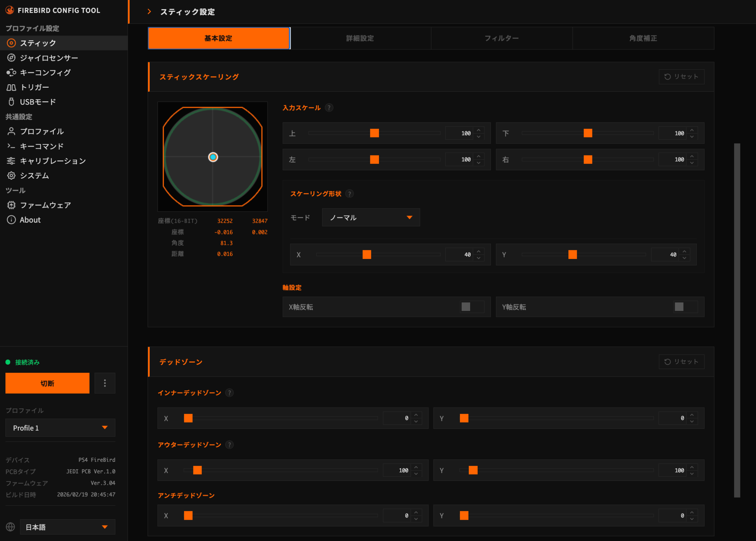This screenshot has height=541, width=756.
Task: Open the モード dropdown showing ノーマル
Action: [x=371, y=217]
